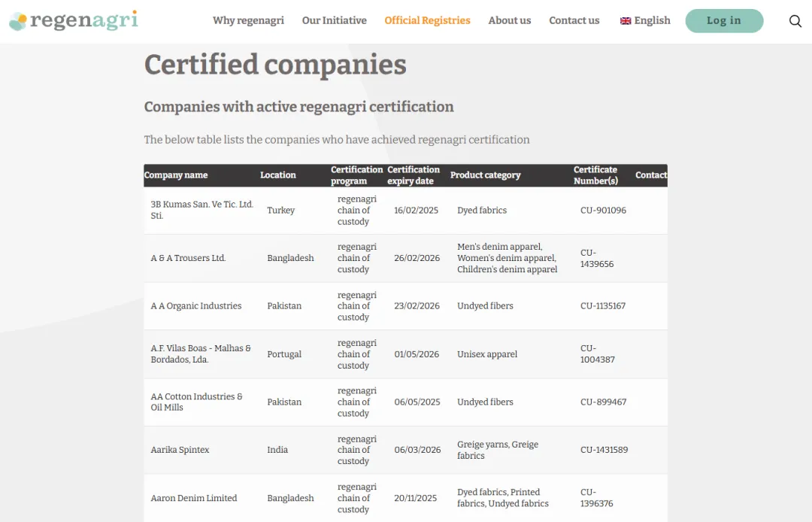Select A & A Trousers Ltd. company name

click(188, 258)
